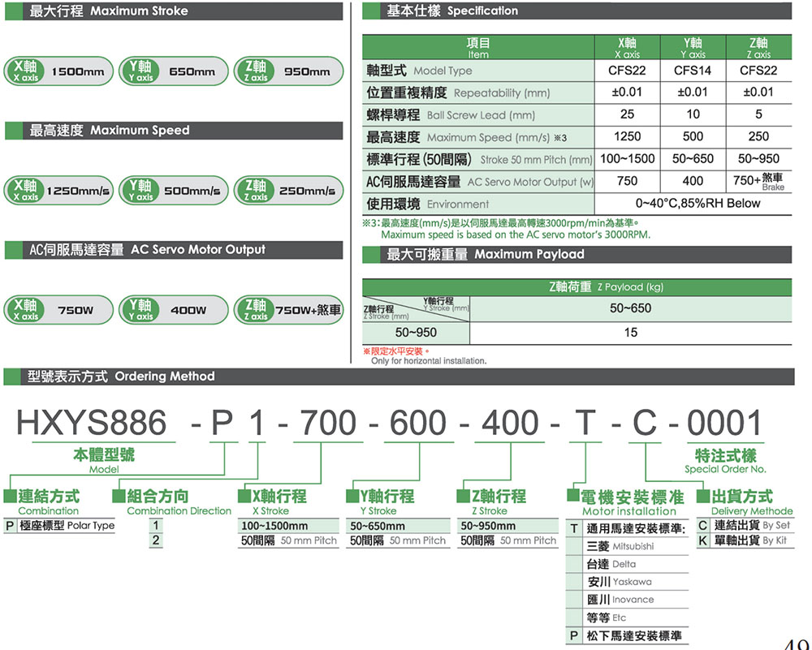Screen dimensions: 812x650
Task: Select the Z axis 950mm stroke badge
Action: (x=288, y=71)
